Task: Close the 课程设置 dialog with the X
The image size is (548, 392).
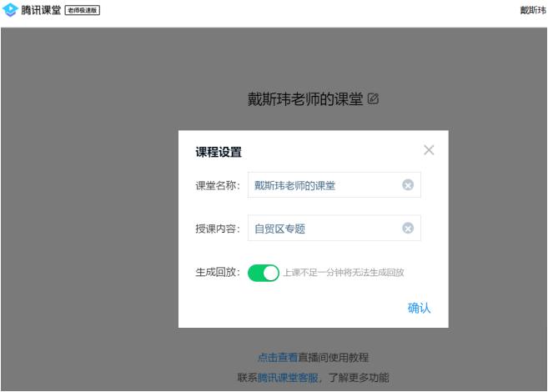Action: pos(429,150)
